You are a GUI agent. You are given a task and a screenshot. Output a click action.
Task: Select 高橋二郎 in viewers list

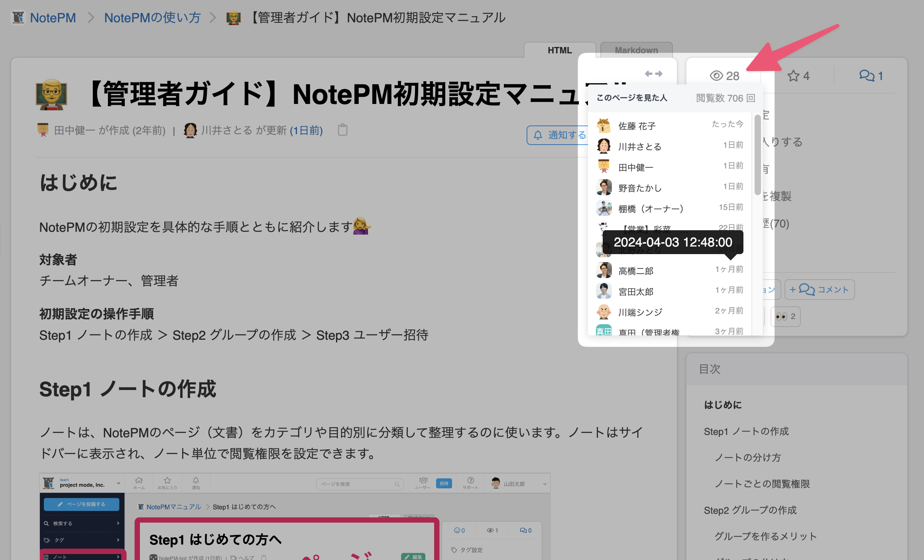coord(670,271)
